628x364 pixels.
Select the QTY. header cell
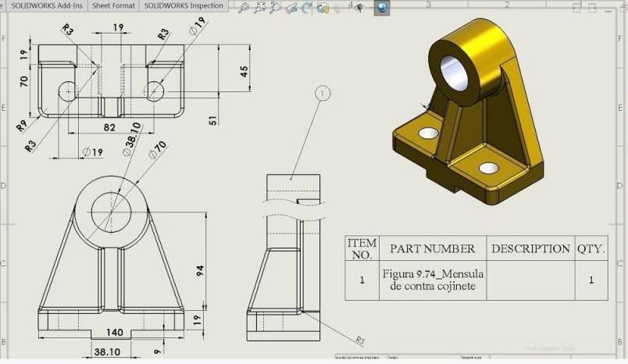[x=591, y=248]
